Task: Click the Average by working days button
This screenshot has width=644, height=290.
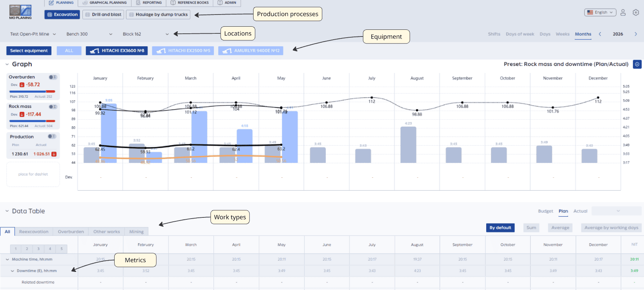Action: point(611,228)
